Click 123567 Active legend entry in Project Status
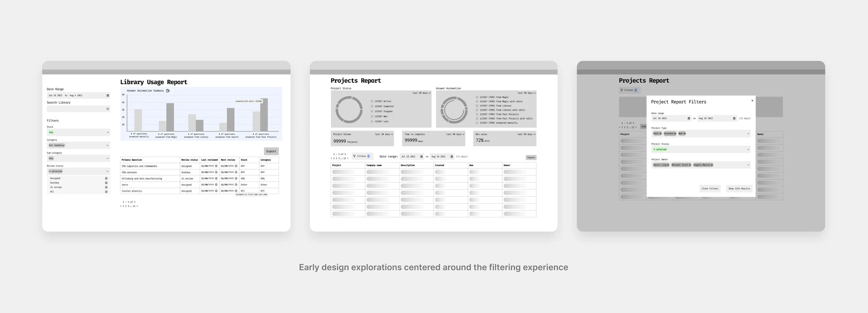This screenshot has width=868, height=313. [381, 101]
